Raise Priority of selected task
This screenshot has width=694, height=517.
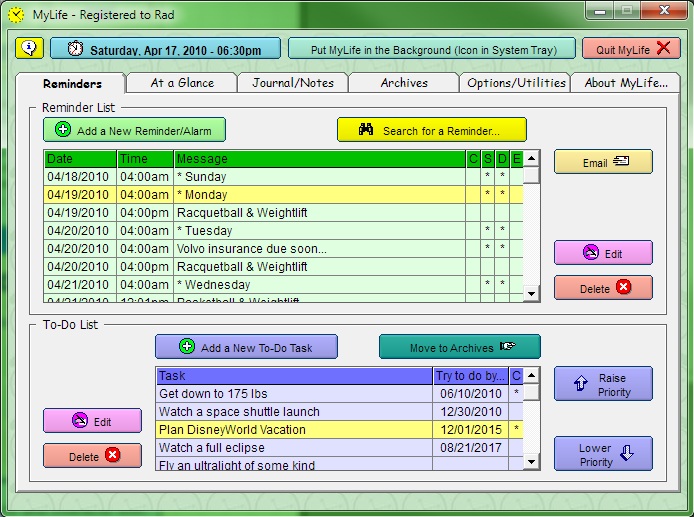[x=603, y=384]
